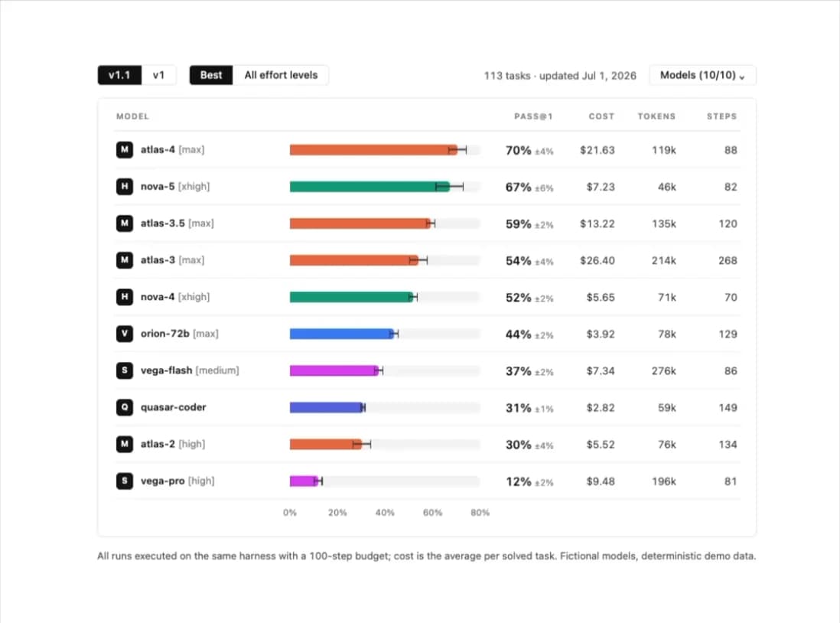This screenshot has height=623, width=840.
Task: Switch to benchmark version v1.1
Action: (119, 75)
